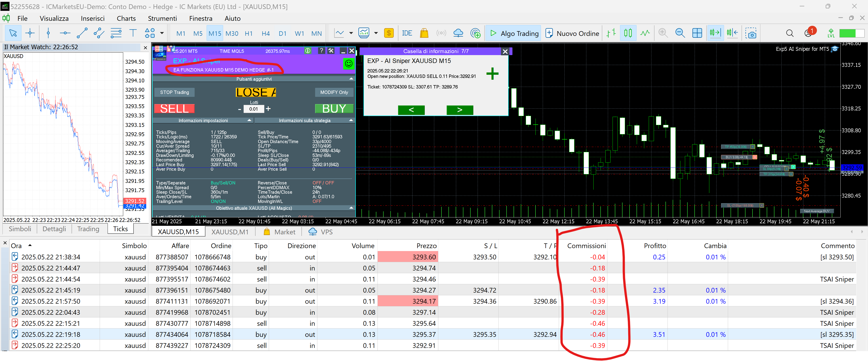The width and height of the screenshot is (868, 361).
Task: Collapse Obiettivo attuale XAUUSD section
Action: [x=351, y=208]
